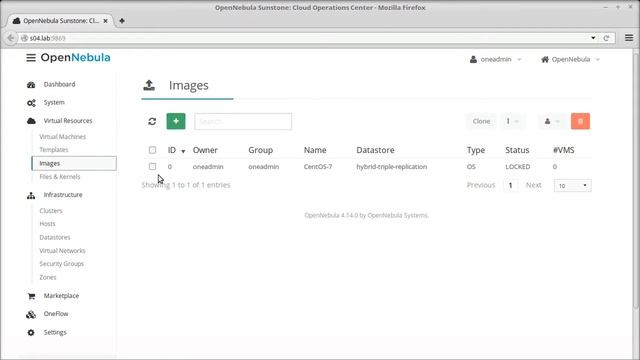640x360 pixels.
Task: Click the Virtual Resources cloud icon
Action: tap(31, 121)
